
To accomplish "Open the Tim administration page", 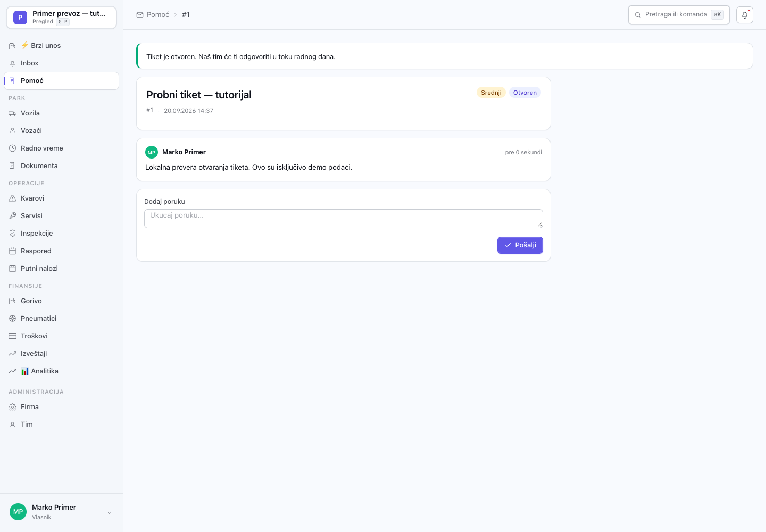I will tap(61, 425).
